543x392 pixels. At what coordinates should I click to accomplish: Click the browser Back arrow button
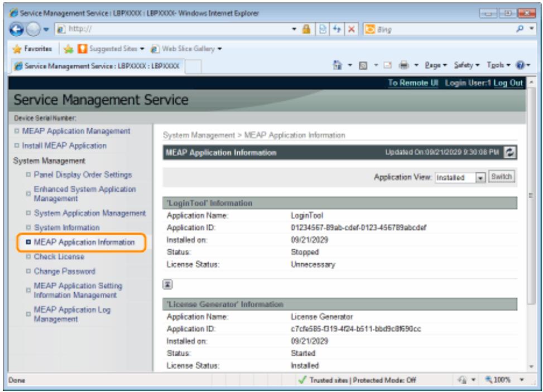(x=16, y=30)
